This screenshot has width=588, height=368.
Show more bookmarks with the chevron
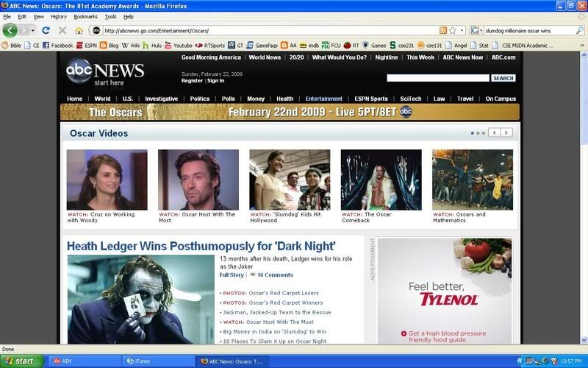pos(582,46)
